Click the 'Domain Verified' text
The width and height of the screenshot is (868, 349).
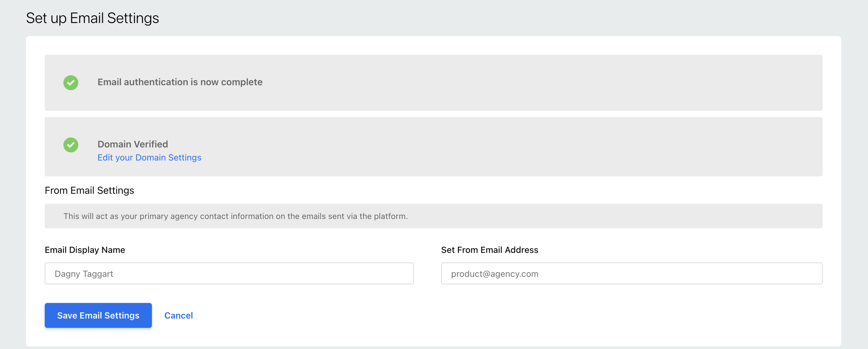(x=133, y=144)
